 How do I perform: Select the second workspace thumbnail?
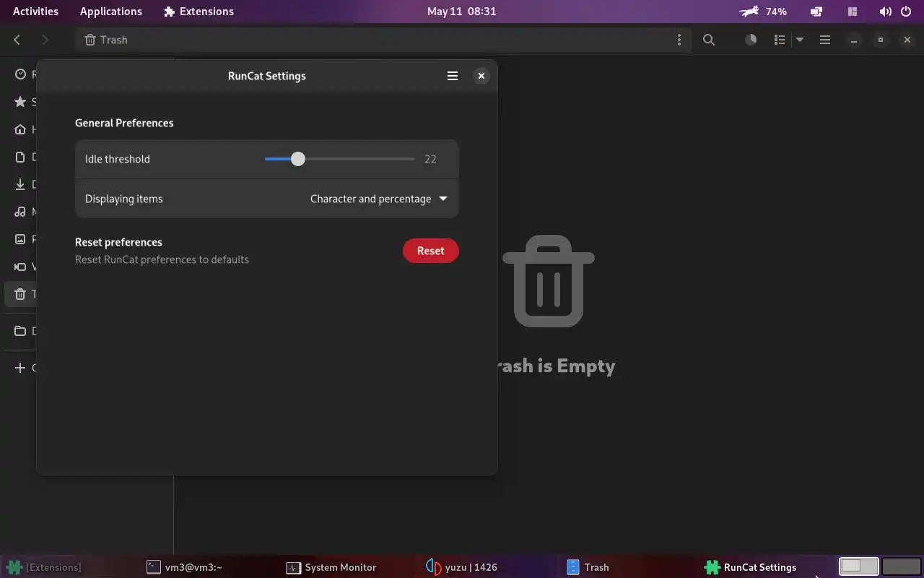coord(902,566)
